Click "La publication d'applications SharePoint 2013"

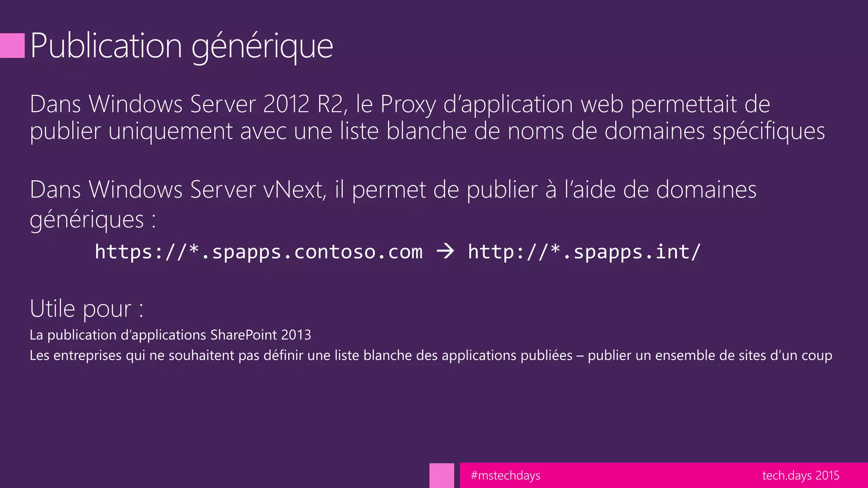[170, 335]
